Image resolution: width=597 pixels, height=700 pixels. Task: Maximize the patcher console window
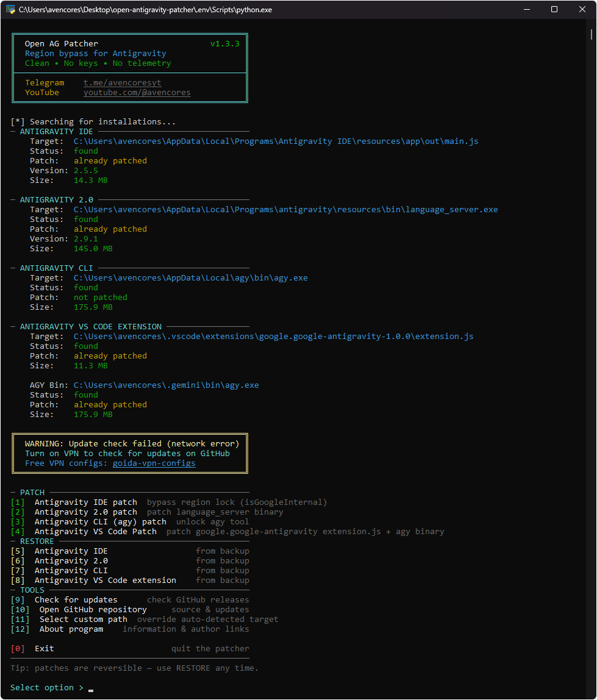pos(554,9)
